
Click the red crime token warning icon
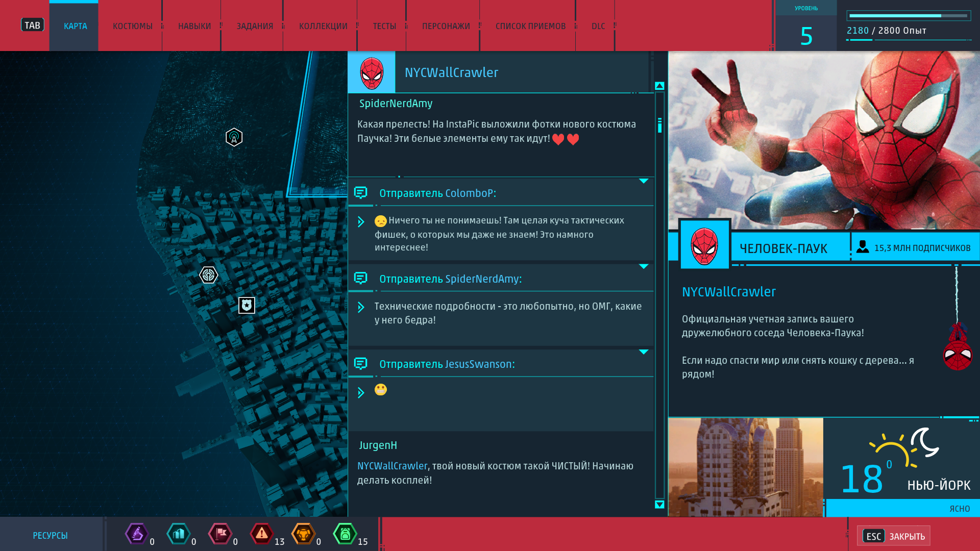261,534
